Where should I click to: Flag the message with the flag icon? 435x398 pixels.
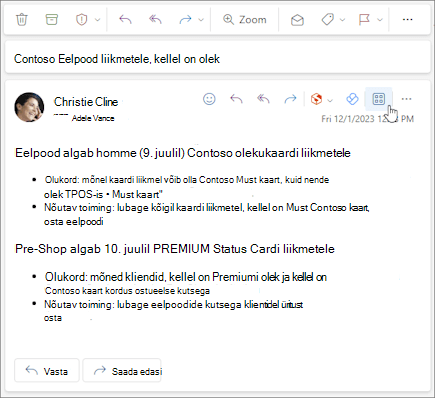click(x=364, y=20)
